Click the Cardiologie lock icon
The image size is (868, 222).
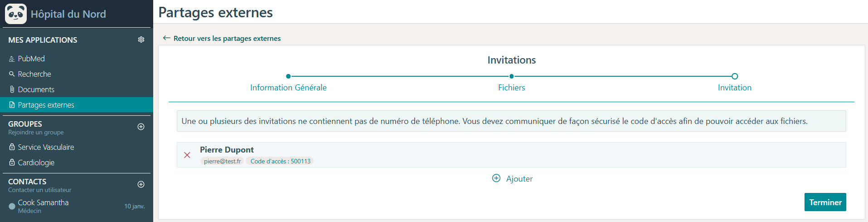pyautogui.click(x=12, y=162)
